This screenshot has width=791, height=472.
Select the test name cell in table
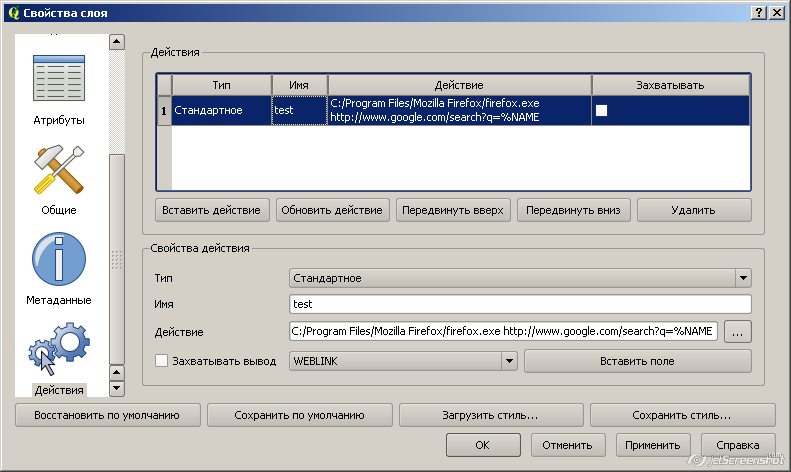(299, 110)
